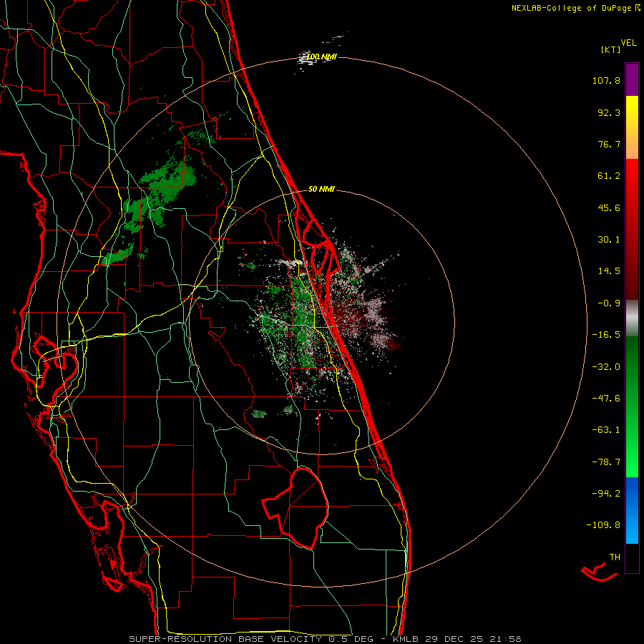Click the 76.7 legend value

click(x=609, y=144)
